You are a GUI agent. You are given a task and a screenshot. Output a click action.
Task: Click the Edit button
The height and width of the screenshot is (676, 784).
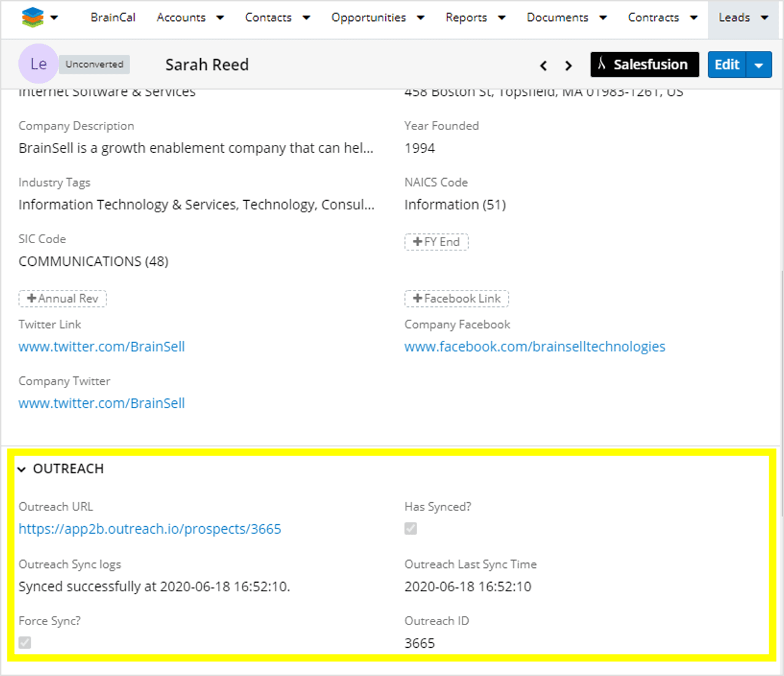[x=727, y=64]
